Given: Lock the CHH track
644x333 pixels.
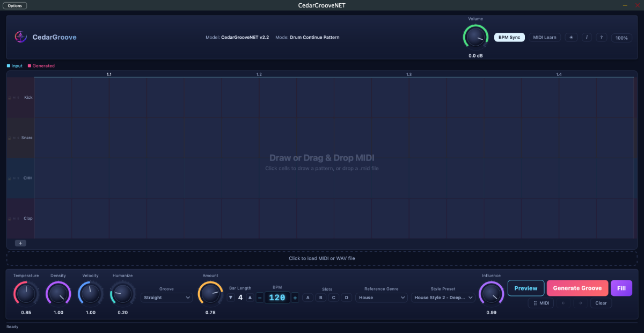Looking at the screenshot, I should [x=10, y=178].
